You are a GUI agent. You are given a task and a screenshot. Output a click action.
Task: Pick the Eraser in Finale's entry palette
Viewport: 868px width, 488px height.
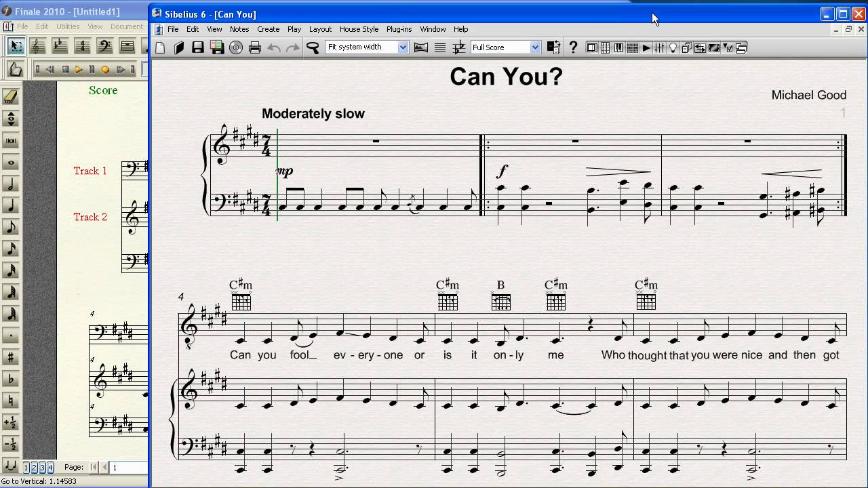tap(11, 98)
